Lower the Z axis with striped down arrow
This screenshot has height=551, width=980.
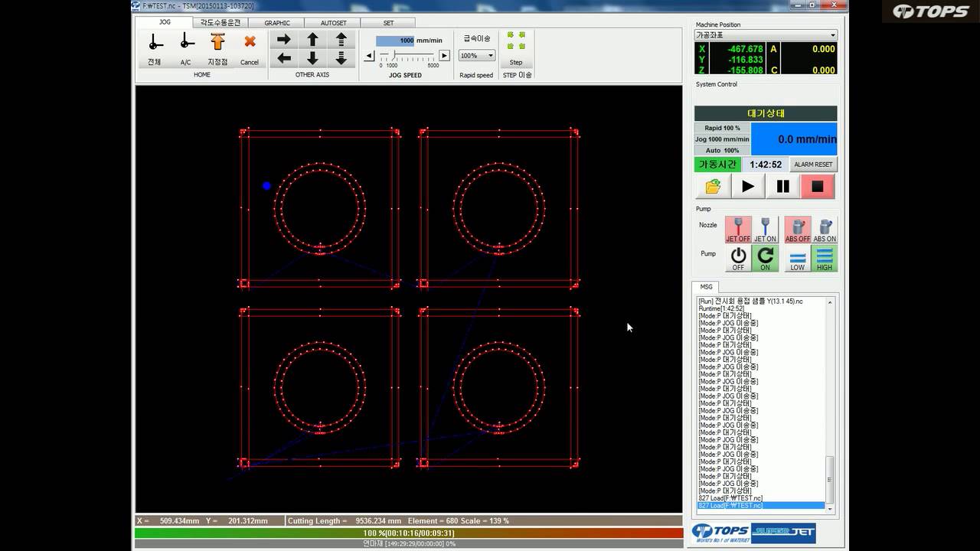click(x=341, y=58)
